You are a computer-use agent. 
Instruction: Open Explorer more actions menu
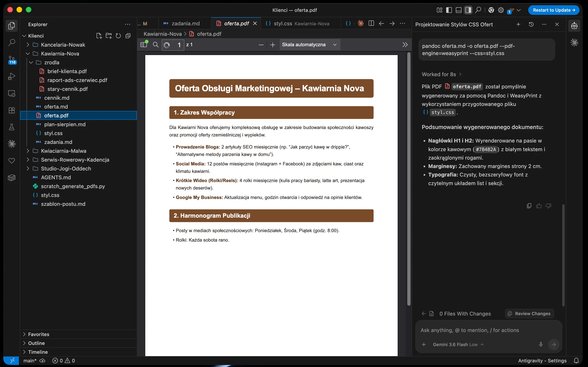[128, 25]
